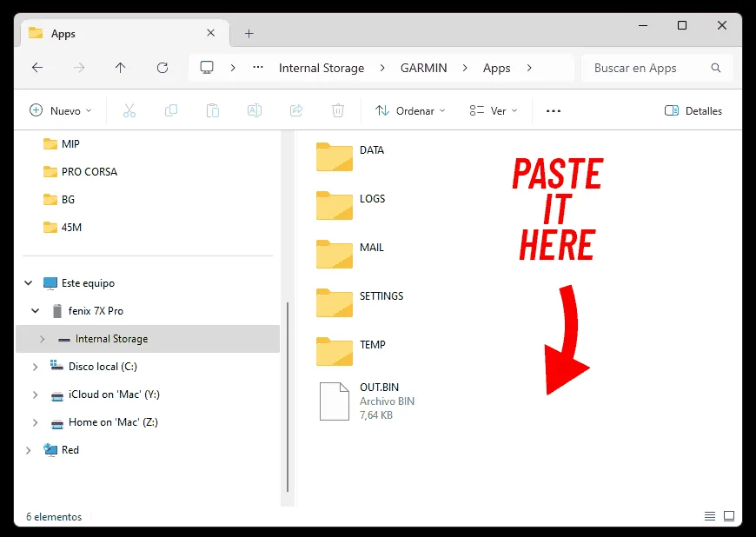This screenshot has height=537, width=756.
Task: Expand the Red network node
Action: coord(29,450)
